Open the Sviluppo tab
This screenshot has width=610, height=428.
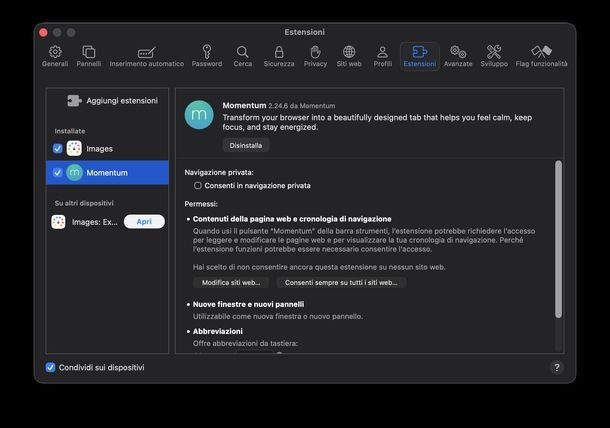point(494,56)
